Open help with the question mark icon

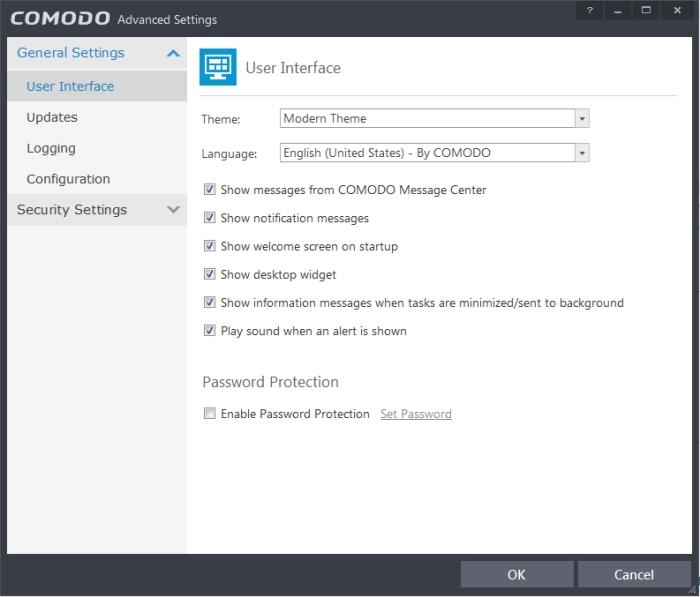[x=590, y=10]
